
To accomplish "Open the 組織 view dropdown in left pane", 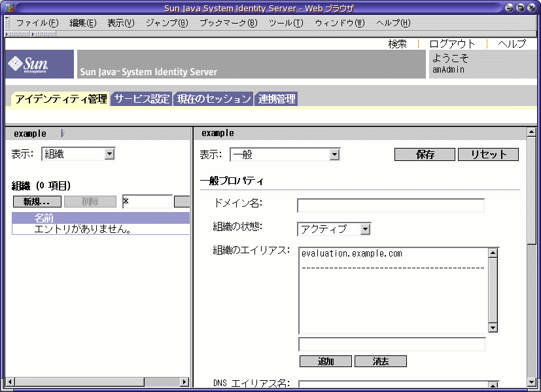I will coord(79,154).
